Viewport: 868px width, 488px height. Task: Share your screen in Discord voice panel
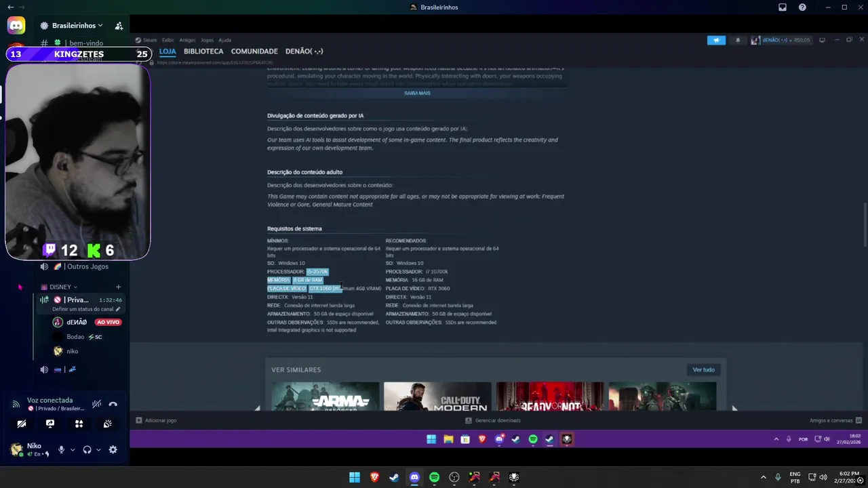[x=50, y=424]
